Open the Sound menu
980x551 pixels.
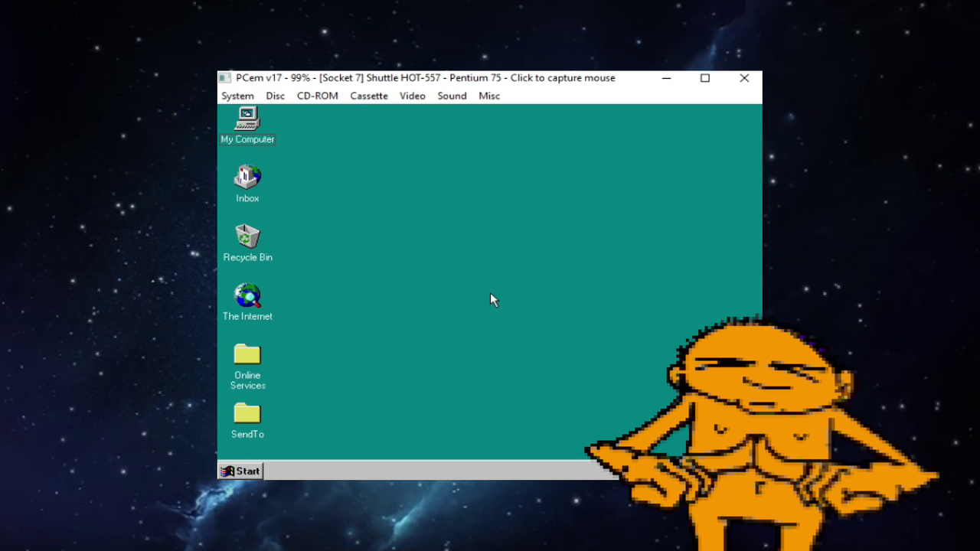[452, 96]
